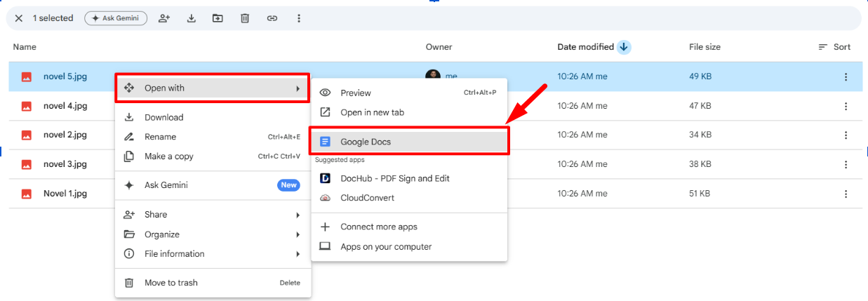Image resolution: width=868 pixels, height=301 pixels.
Task: Expand the Share submenu arrow
Action: point(298,215)
